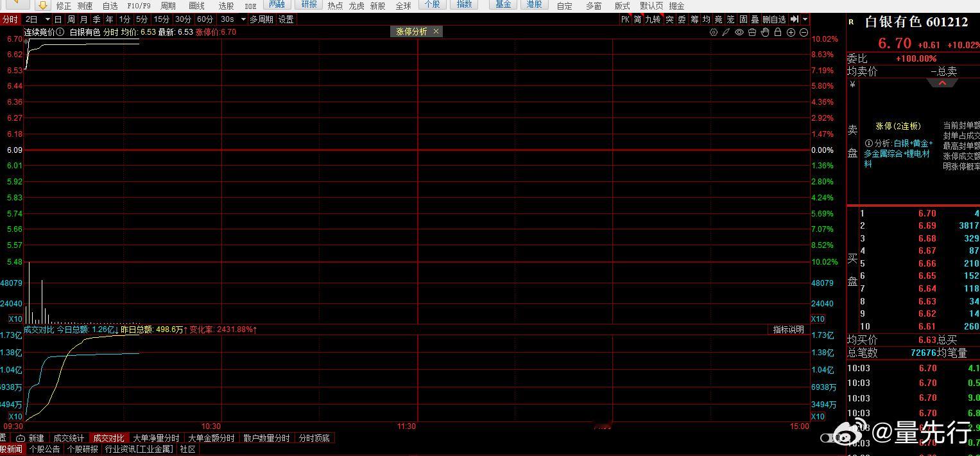Viewport: 980px width, 456px height.
Task: Toggle the chart lock icon
Action: pos(778,32)
